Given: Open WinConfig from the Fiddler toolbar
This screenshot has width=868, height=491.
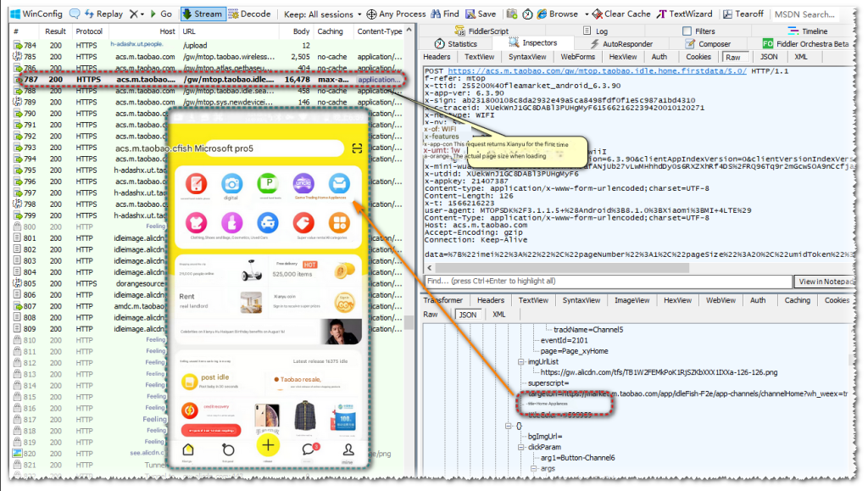Looking at the screenshot, I should (x=36, y=14).
